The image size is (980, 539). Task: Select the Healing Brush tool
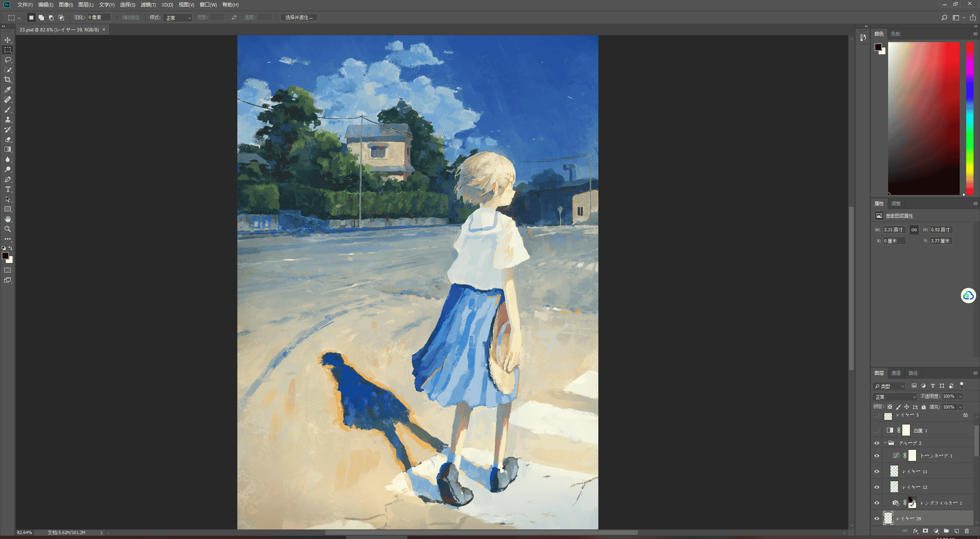click(x=8, y=100)
